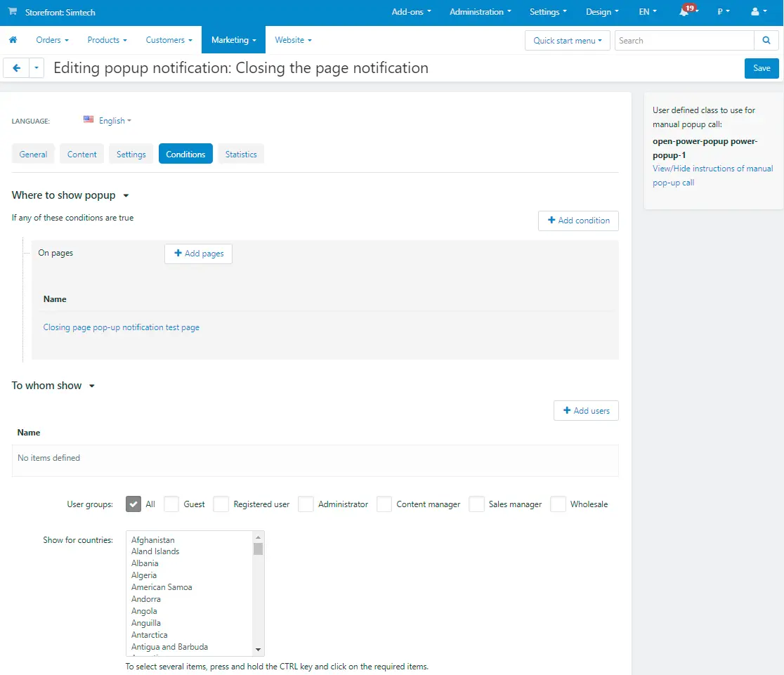
Task: Click the US flag language icon
Action: 89,120
